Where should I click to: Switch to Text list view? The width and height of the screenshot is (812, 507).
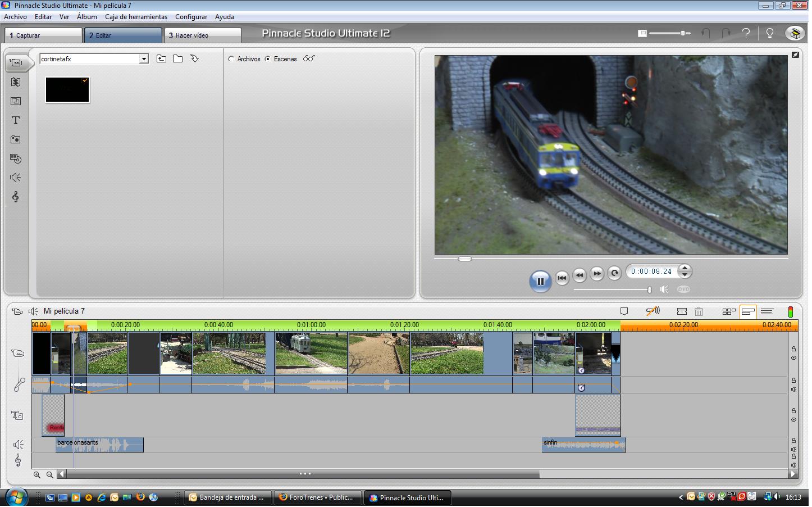767,311
